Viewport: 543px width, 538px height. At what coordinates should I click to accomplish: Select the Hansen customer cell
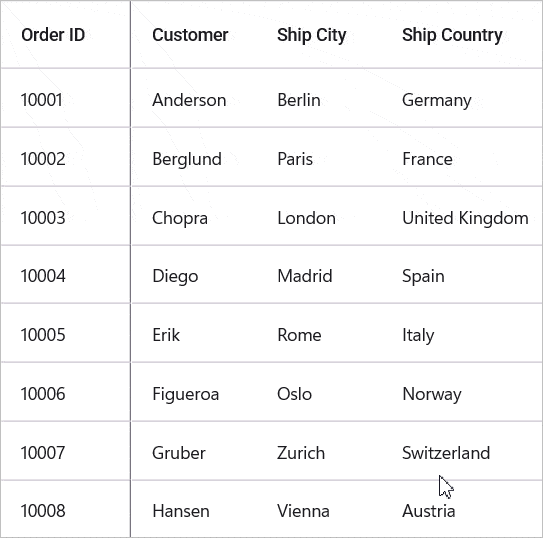[194, 509]
